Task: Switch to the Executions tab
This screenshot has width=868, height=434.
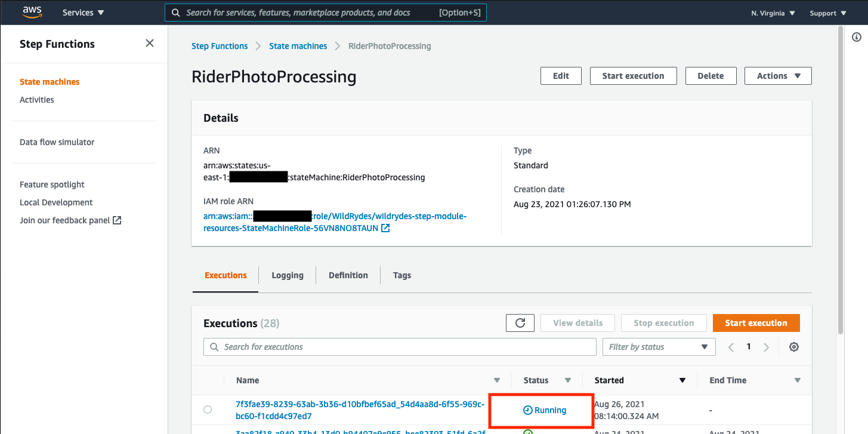Action: tap(226, 275)
